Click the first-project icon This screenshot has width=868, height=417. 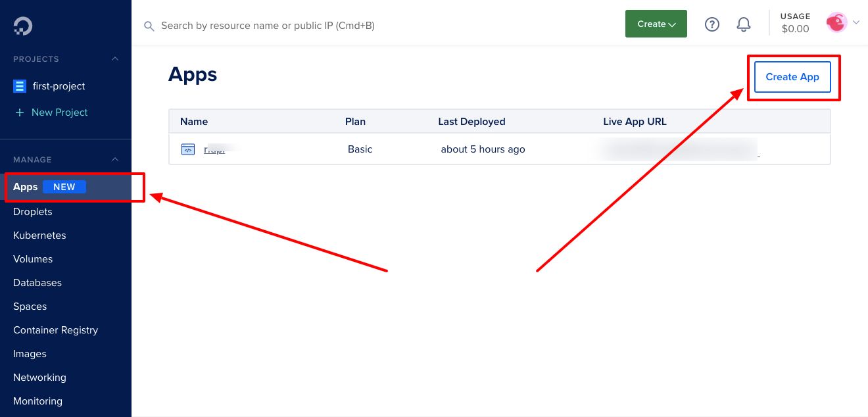20,86
